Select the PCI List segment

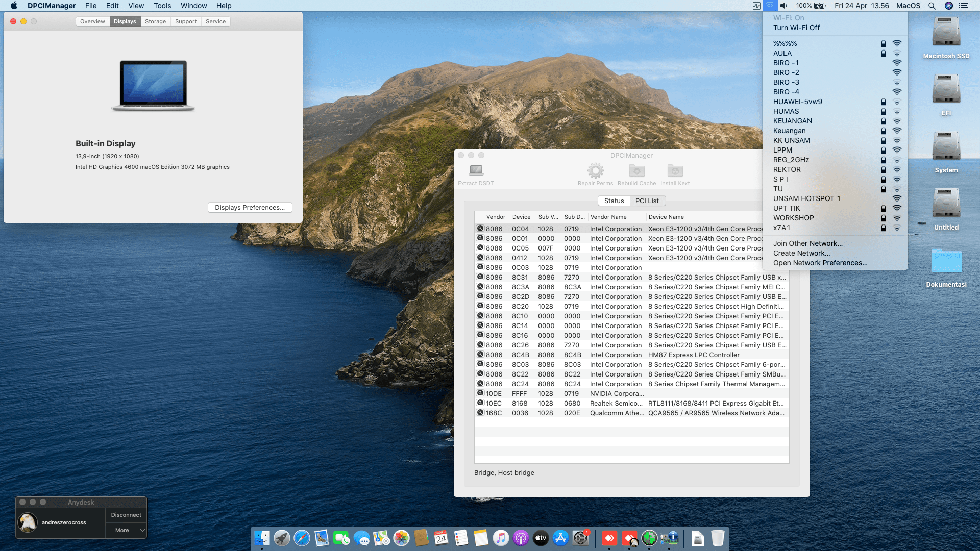click(647, 201)
